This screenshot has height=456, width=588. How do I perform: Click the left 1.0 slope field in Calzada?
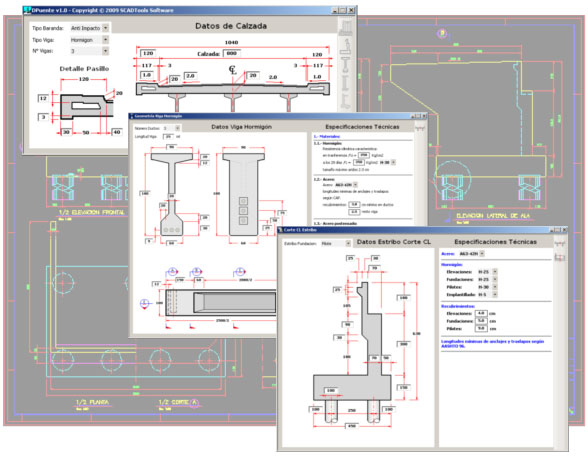(146, 75)
